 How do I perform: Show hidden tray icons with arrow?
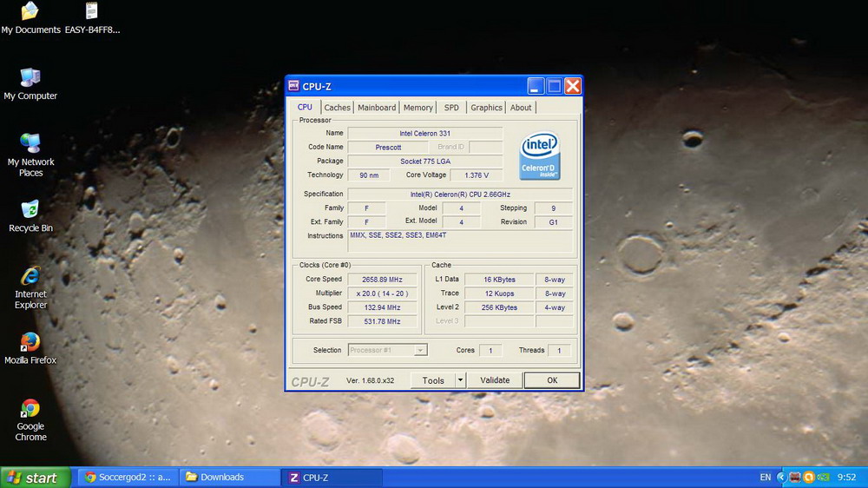tap(781, 477)
